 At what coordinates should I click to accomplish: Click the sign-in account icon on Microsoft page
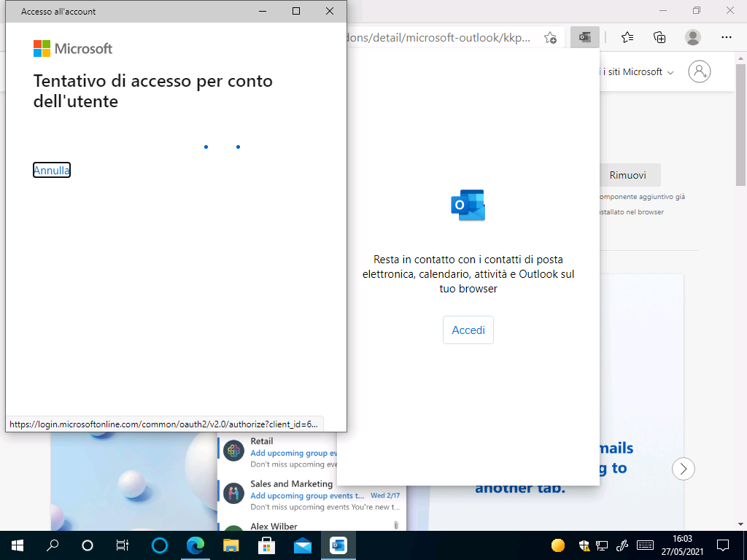click(x=699, y=71)
